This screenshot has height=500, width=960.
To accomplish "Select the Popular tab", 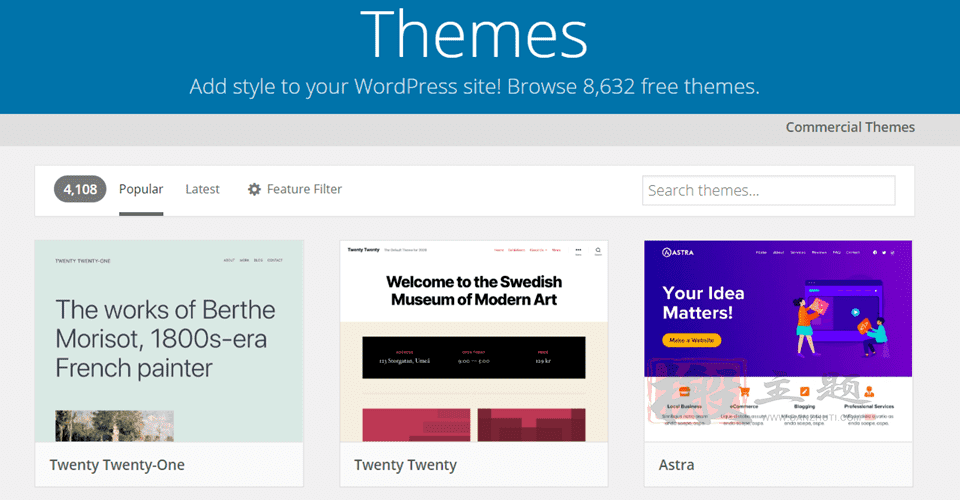I will pyautogui.click(x=141, y=189).
